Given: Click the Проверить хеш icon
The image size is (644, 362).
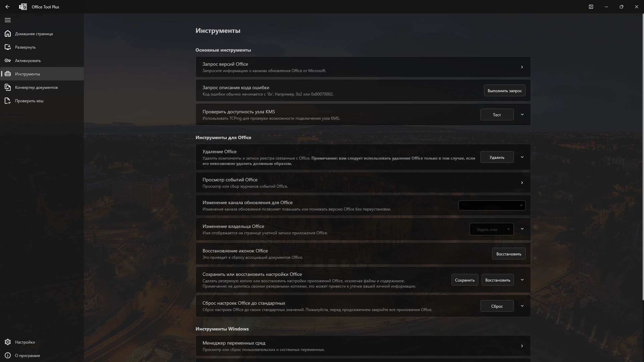Looking at the screenshot, I should coord(8,101).
